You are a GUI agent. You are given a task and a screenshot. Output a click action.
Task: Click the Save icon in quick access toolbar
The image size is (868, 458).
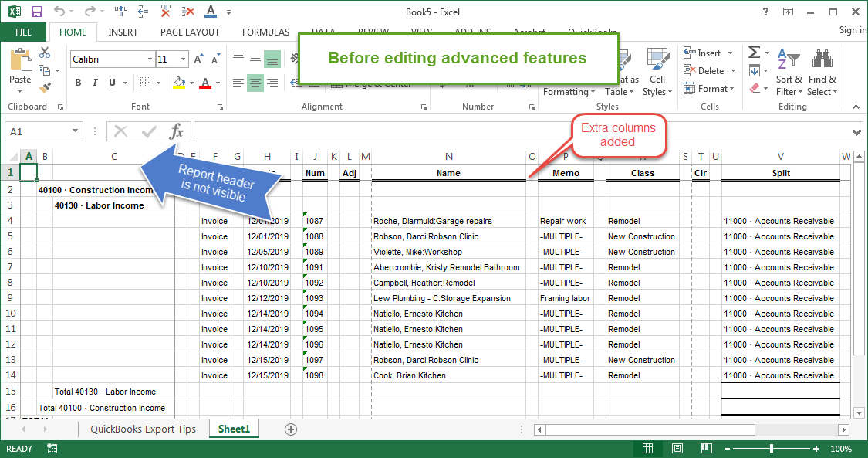click(37, 12)
